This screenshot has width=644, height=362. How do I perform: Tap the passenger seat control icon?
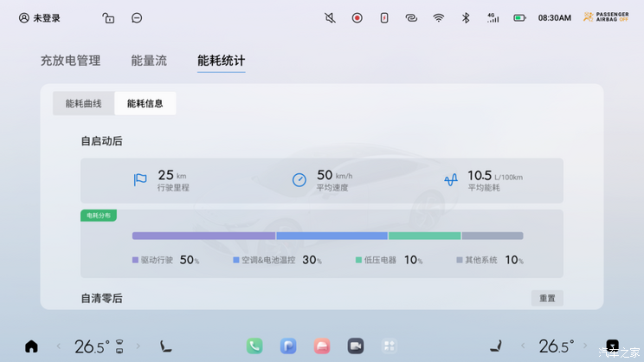click(496, 346)
